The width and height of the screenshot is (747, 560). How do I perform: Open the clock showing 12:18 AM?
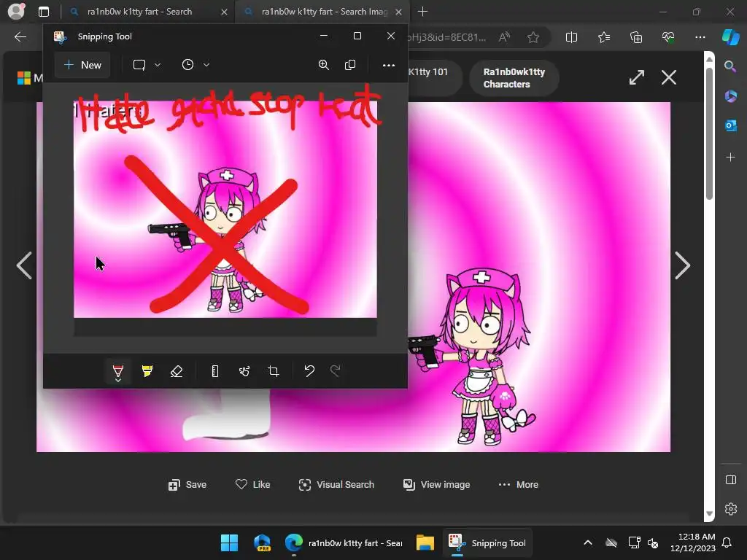(x=693, y=542)
